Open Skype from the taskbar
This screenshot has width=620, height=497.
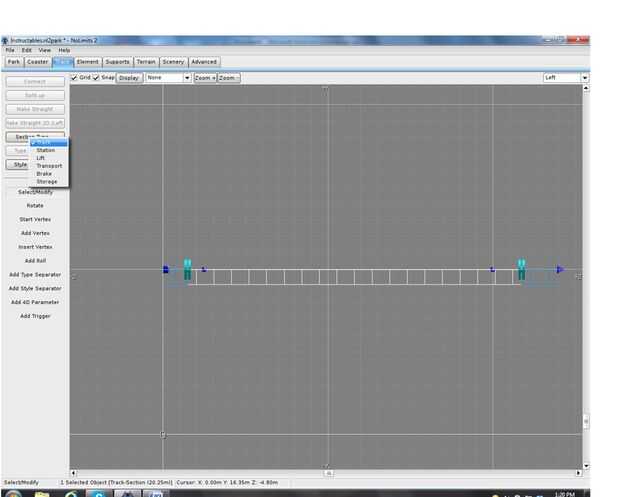tap(99, 493)
